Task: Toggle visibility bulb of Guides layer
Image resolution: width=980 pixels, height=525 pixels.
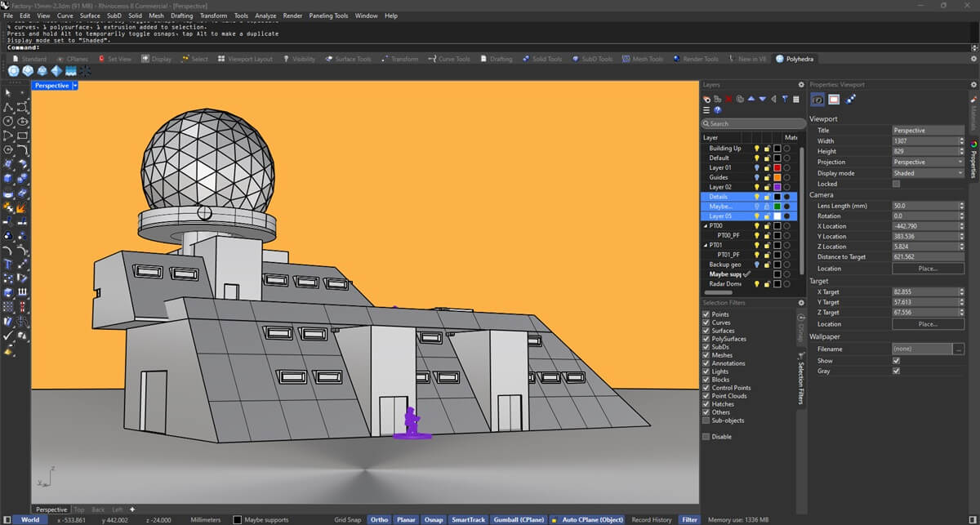Action: (x=757, y=177)
